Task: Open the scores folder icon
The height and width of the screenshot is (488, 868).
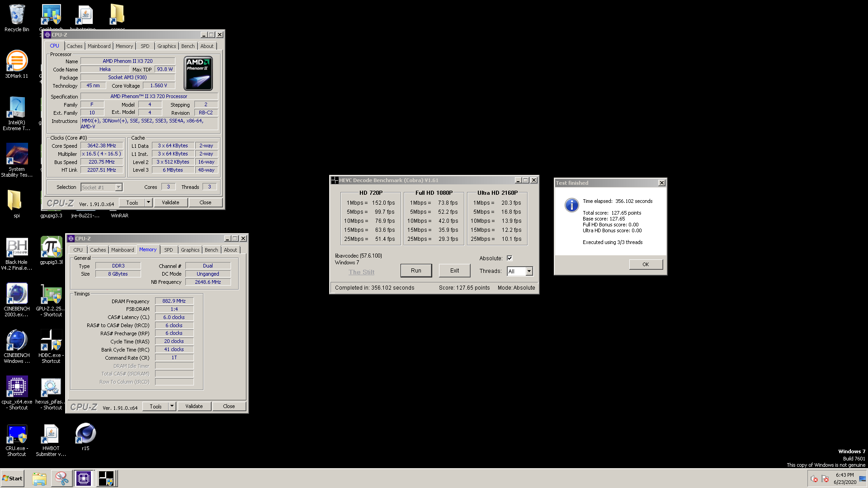Action: pyautogui.click(x=118, y=17)
